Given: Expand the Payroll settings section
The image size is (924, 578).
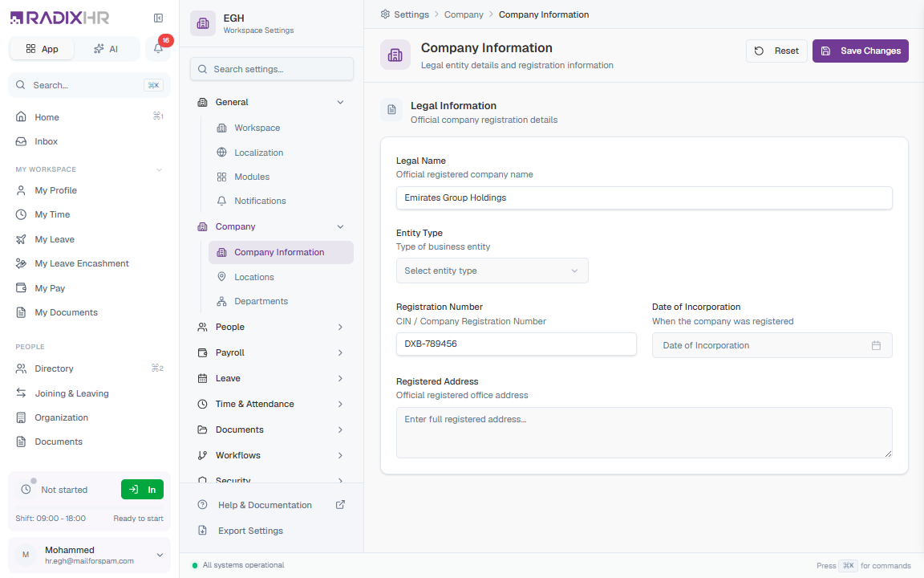Looking at the screenshot, I should pos(340,352).
